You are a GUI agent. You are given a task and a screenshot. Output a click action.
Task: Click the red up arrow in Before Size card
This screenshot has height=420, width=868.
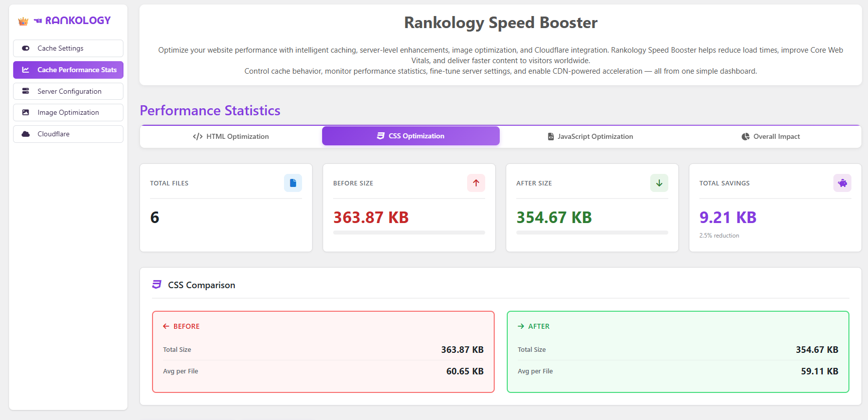click(476, 183)
